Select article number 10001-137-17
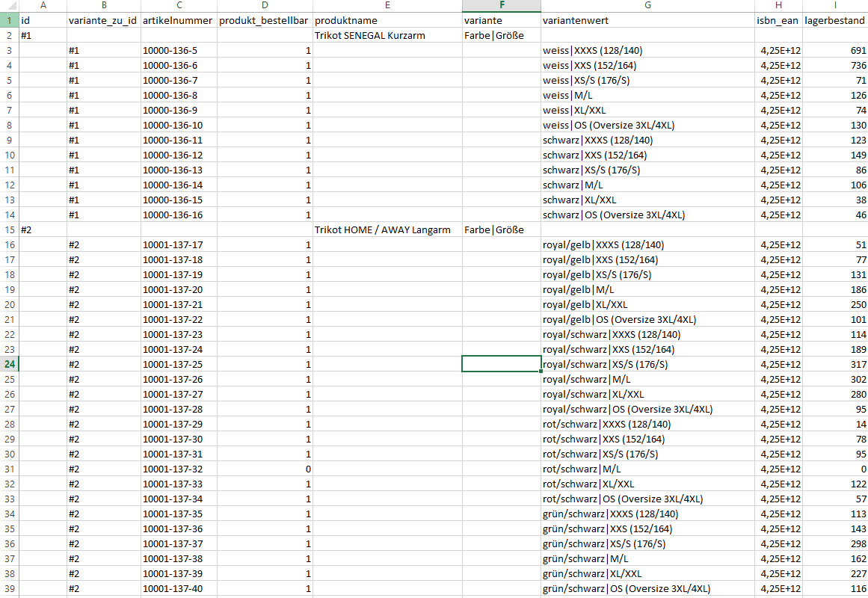The height and width of the screenshot is (598, 868). pos(179,244)
